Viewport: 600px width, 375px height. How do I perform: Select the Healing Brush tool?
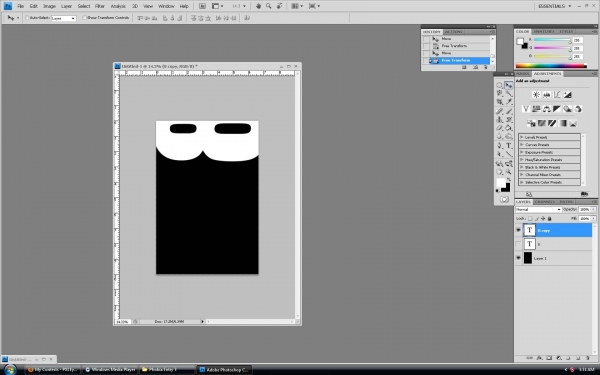[x=499, y=111]
